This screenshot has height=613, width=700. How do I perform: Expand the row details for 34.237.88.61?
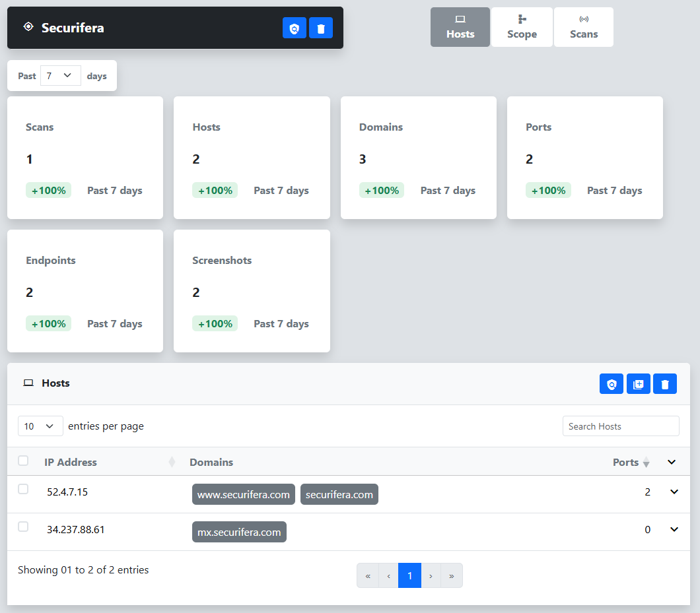(x=674, y=529)
